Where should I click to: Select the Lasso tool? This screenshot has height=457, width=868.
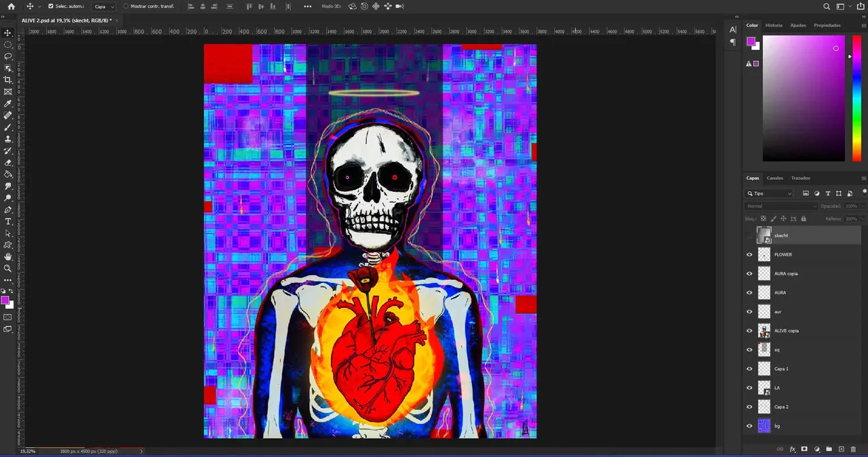pos(8,56)
